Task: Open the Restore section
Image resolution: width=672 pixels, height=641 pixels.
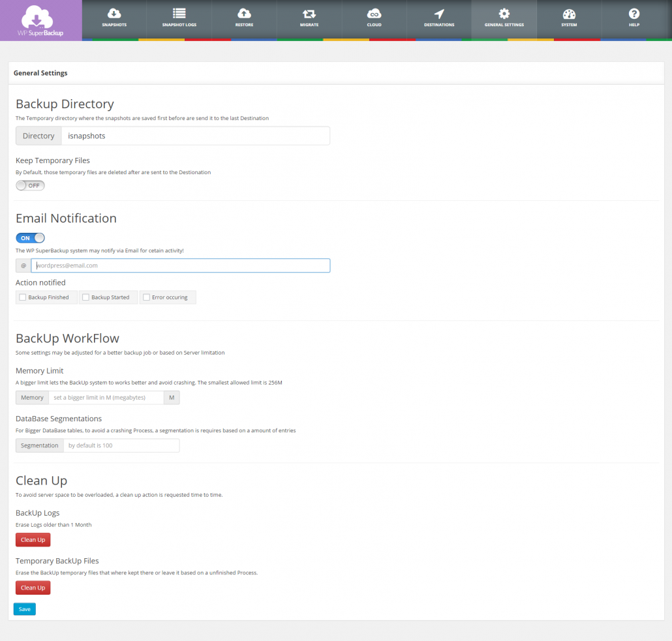Action: 244,20
